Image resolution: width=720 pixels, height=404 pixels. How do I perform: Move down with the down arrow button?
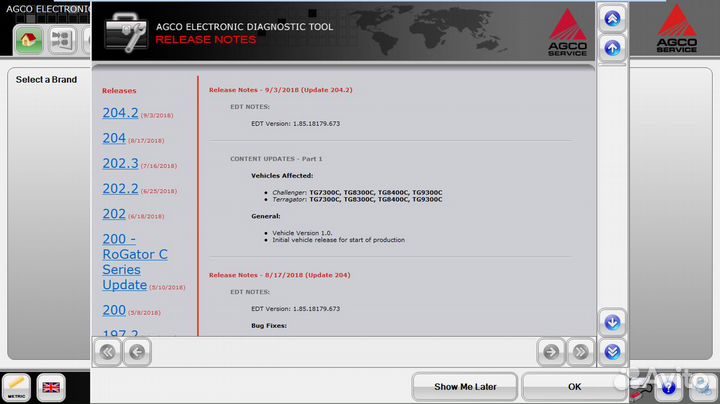pyautogui.click(x=612, y=323)
